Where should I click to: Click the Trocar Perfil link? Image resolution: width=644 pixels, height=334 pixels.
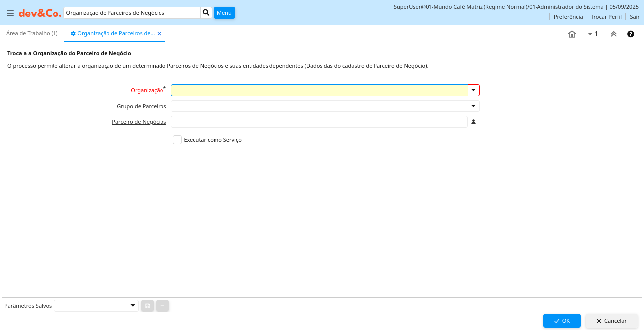click(606, 17)
